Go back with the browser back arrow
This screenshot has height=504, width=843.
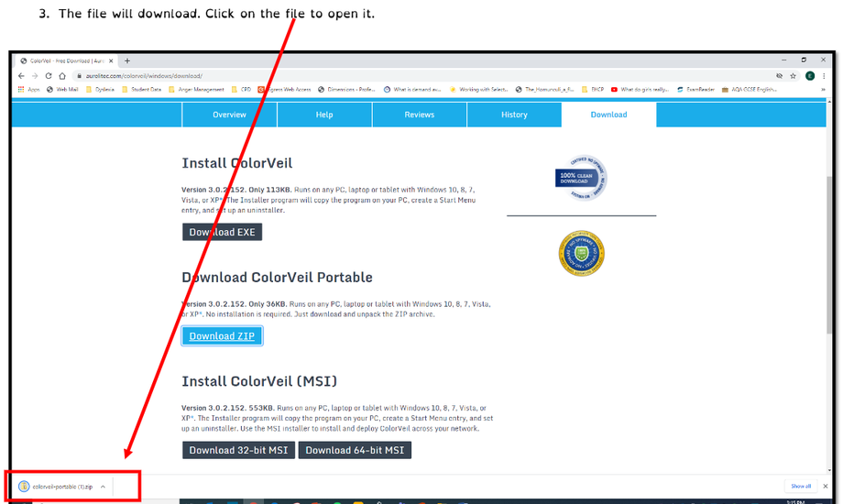[21, 76]
